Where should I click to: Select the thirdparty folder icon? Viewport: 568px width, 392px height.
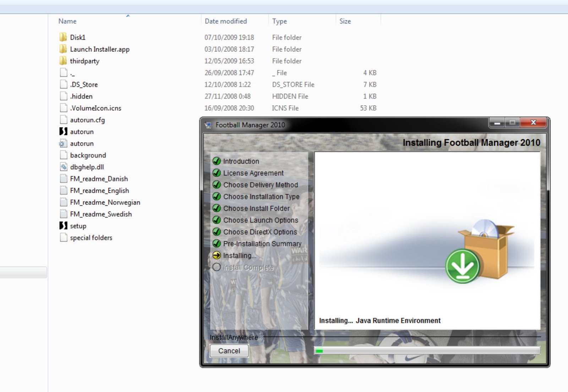click(x=63, y=61)
